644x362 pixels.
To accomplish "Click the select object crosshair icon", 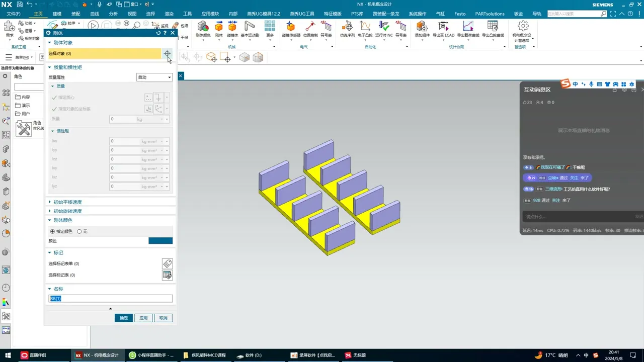I will [x=167, y=53].
